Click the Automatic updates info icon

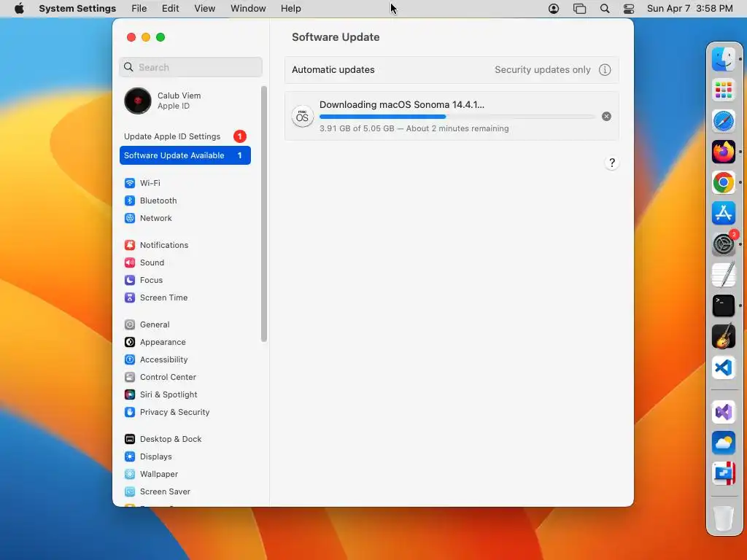[x=605, y=70]
